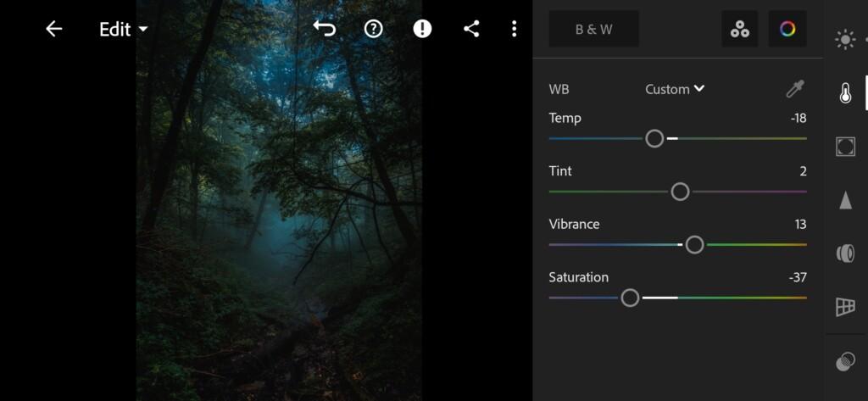Image resolution: width=868 pixels, height=401 pixels.
Task: Select the white balance eyedropper
Action: point(795,89)
